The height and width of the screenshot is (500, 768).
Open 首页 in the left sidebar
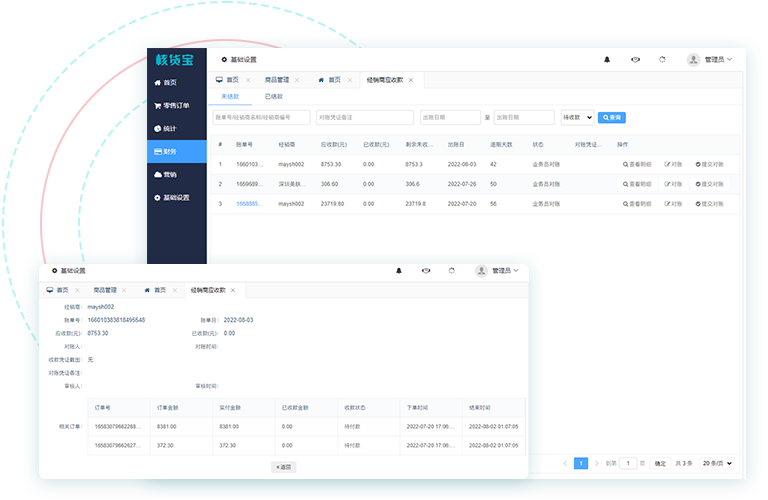[x=168, y=83]
